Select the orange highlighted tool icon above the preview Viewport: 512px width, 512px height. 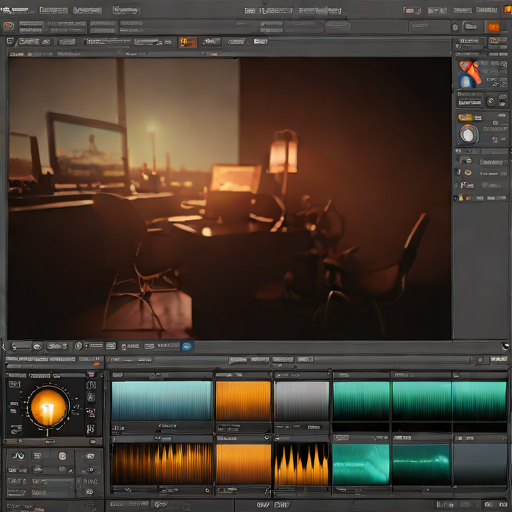tap(188, 42)
